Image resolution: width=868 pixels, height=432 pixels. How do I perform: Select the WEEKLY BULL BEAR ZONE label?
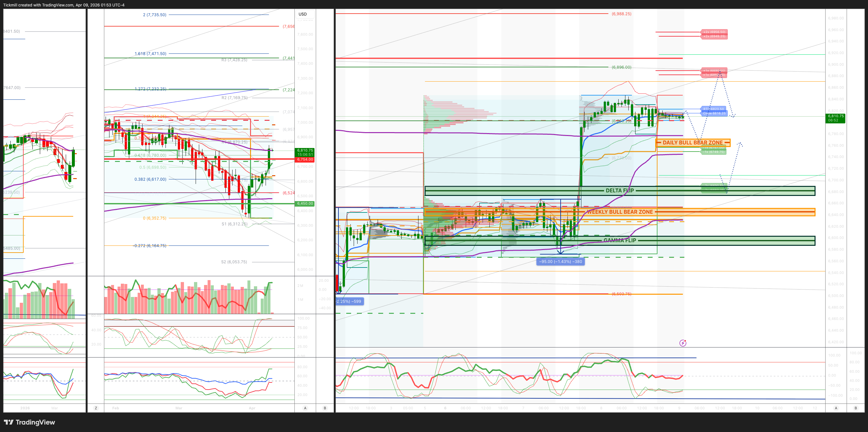pos(620,212)
